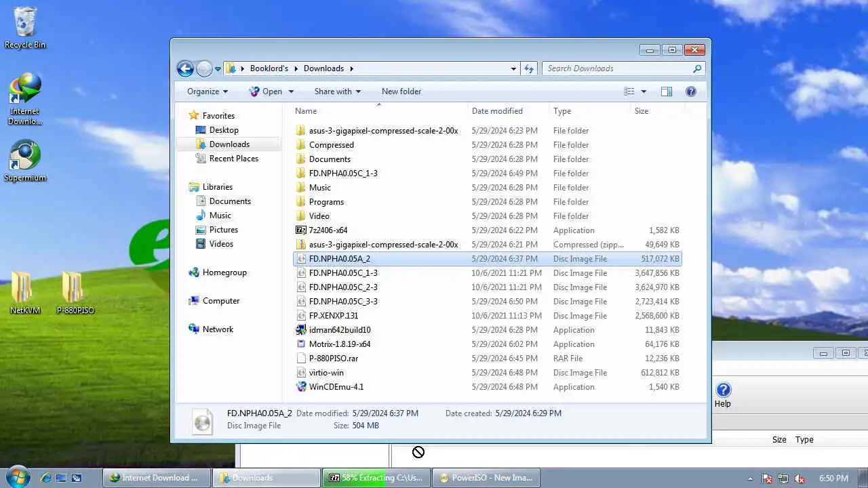868x488 pixels.
Task: Open Explorer help question mark icon
Action: pos(691,91)
